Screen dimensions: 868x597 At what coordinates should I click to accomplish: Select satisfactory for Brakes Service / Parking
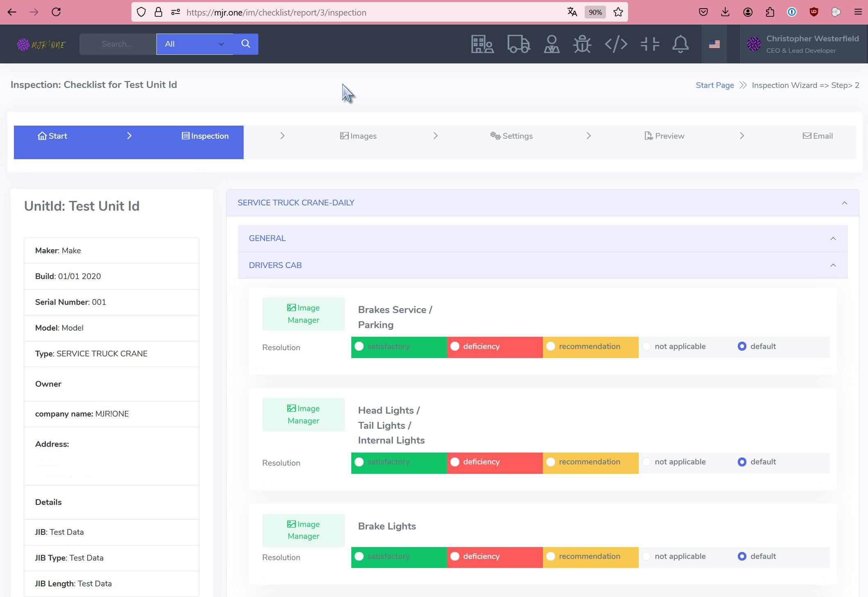tap(359, 347)
